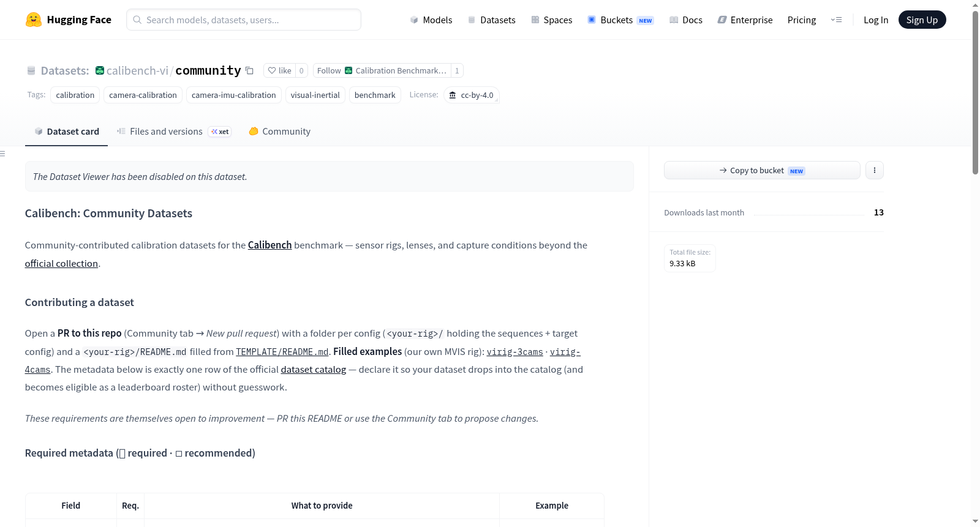Image resolution: width=980 pixels, height=527 pixels.
Task: Click the like count number
Action: pyautogui.click(x=301, y=70)
